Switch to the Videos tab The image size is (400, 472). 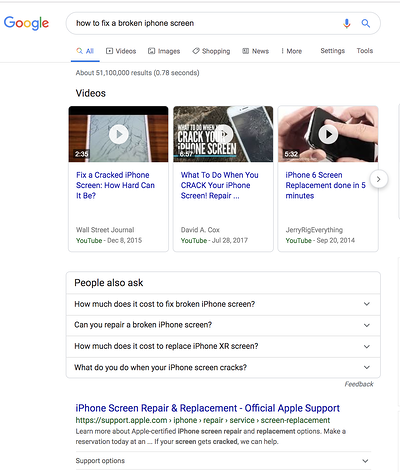pos(121,51)
